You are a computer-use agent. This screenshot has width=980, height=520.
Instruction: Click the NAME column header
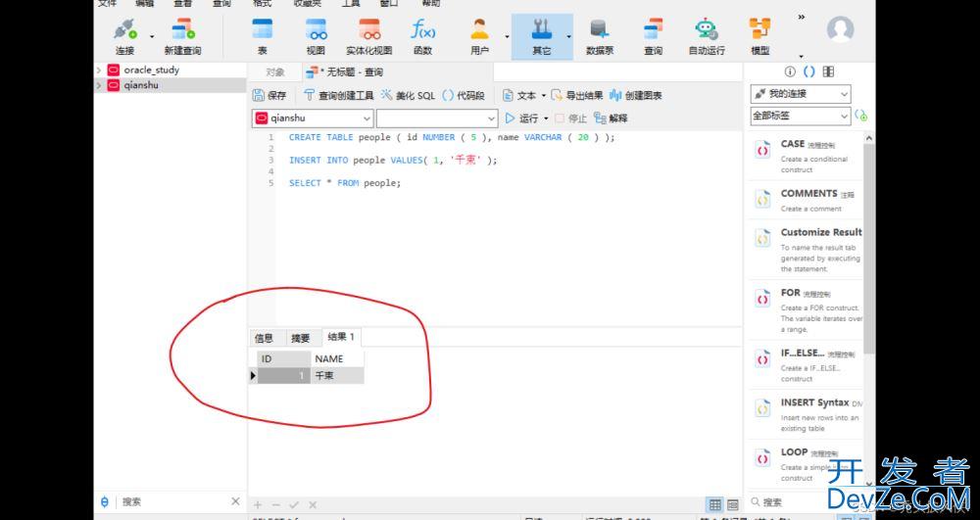click(337, 359)
